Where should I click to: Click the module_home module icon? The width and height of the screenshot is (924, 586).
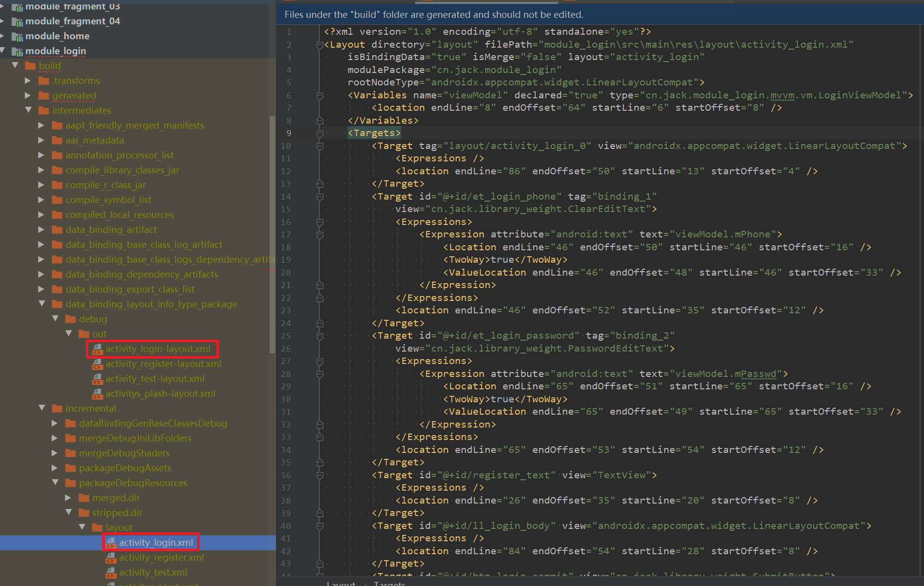tap(17, 36)
